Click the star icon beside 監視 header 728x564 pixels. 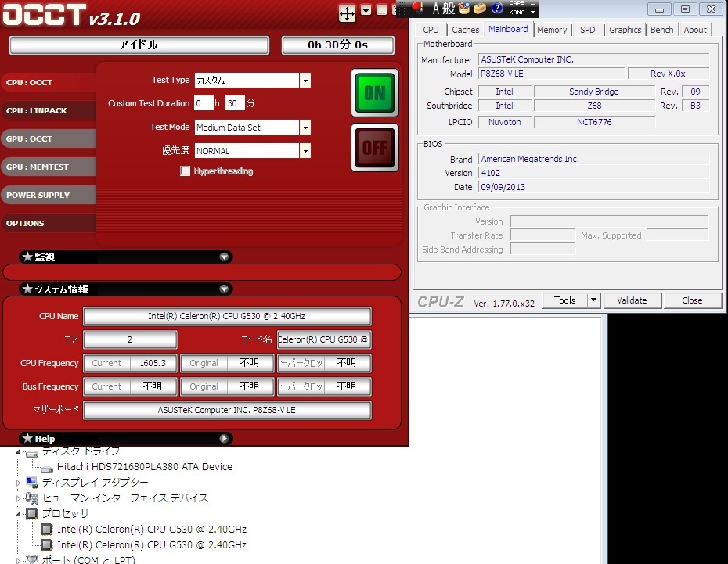coord(27,257)
